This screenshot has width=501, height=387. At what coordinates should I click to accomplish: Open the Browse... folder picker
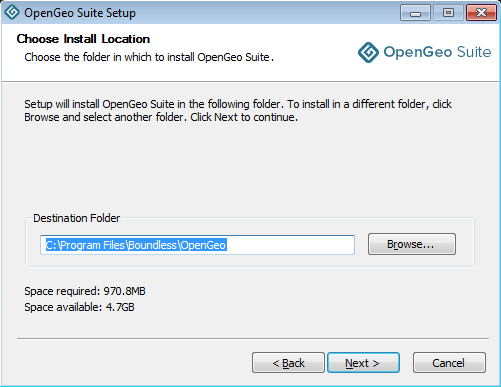click(412, 244)
